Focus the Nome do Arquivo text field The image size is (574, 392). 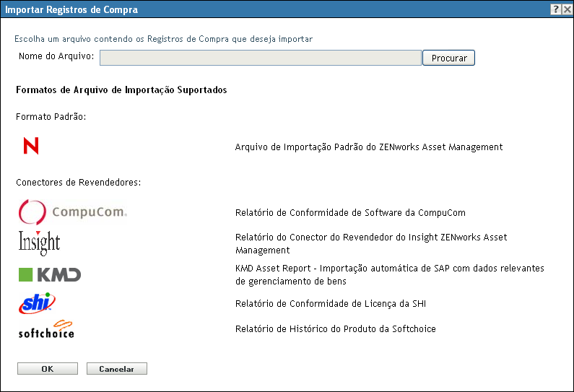point(260,58)
